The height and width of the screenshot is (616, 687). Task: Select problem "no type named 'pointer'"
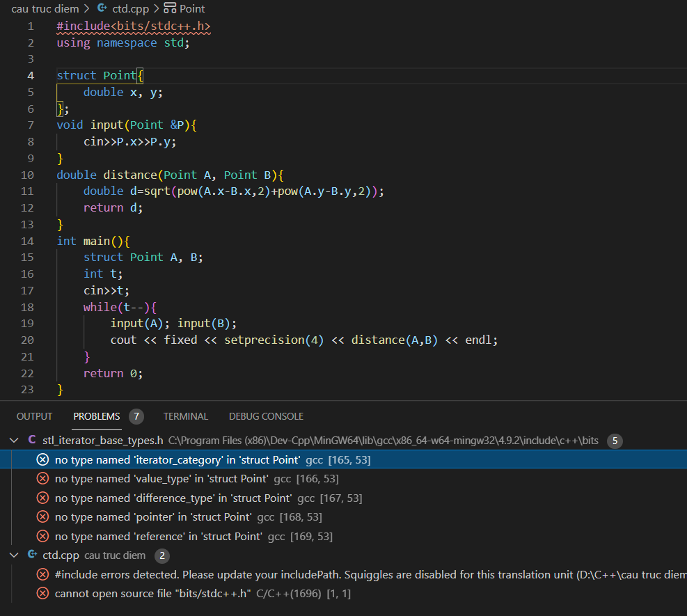point(344,517)
